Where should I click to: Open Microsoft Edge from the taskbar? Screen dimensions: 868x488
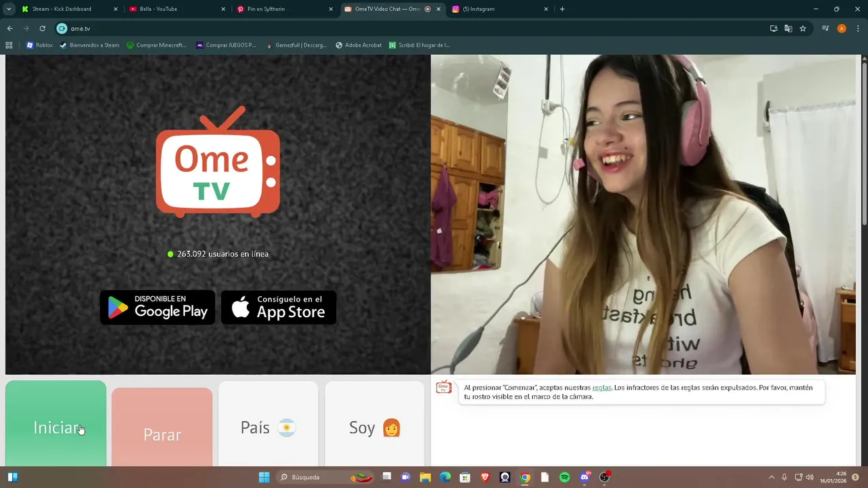(445, 477)
